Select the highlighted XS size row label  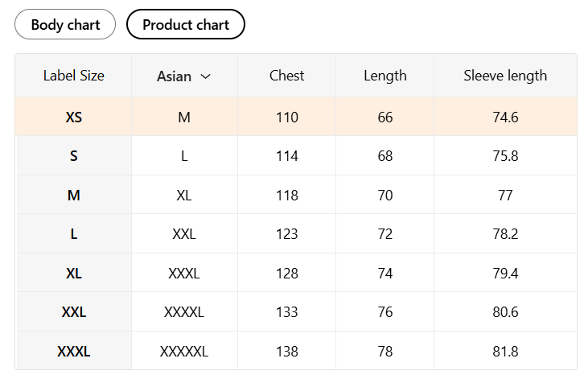pyautogui.click(x=74, y=117)
